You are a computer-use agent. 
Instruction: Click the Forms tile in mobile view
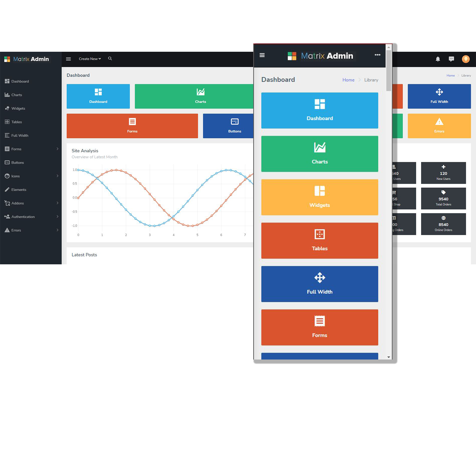[x=320, y=327]
